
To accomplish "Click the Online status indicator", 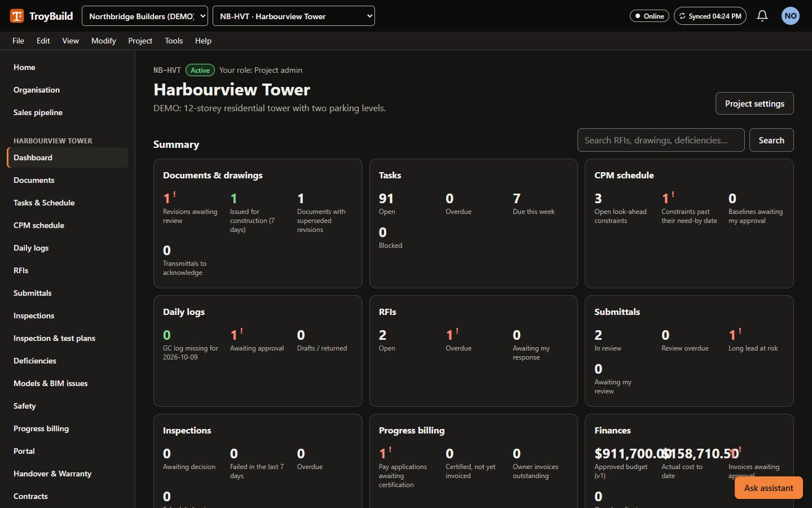I will pyautogui.click(x=650, y=16).
